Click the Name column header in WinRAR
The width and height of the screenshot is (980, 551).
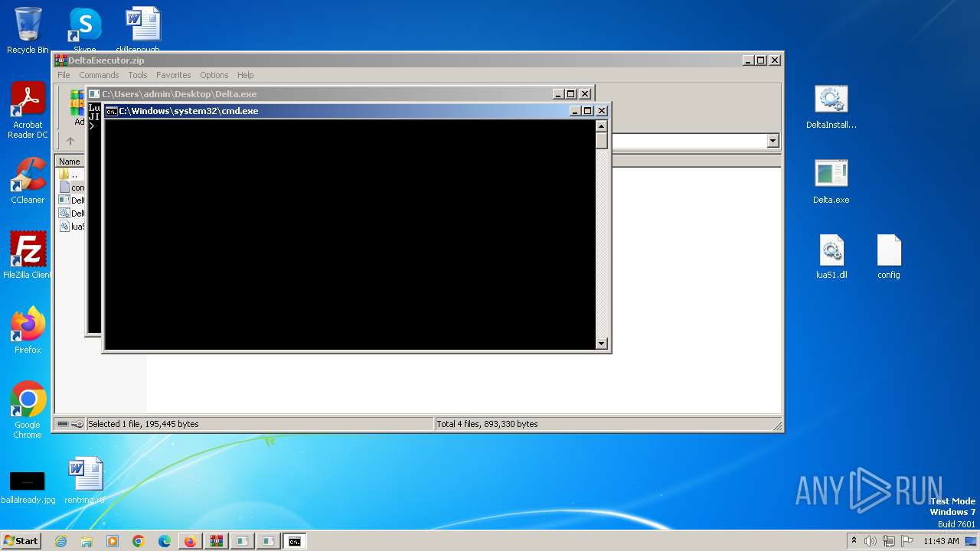(70, 161)
